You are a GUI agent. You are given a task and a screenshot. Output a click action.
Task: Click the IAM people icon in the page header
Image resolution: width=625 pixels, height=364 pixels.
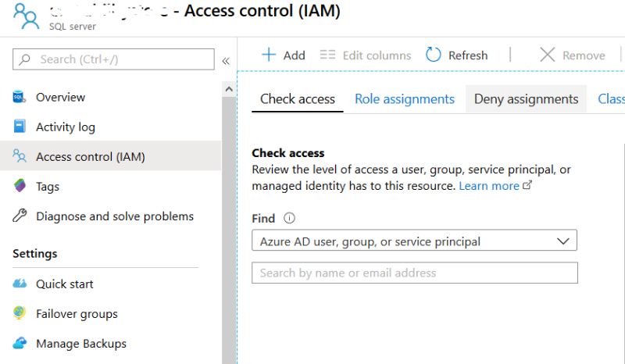click(26, 16)
